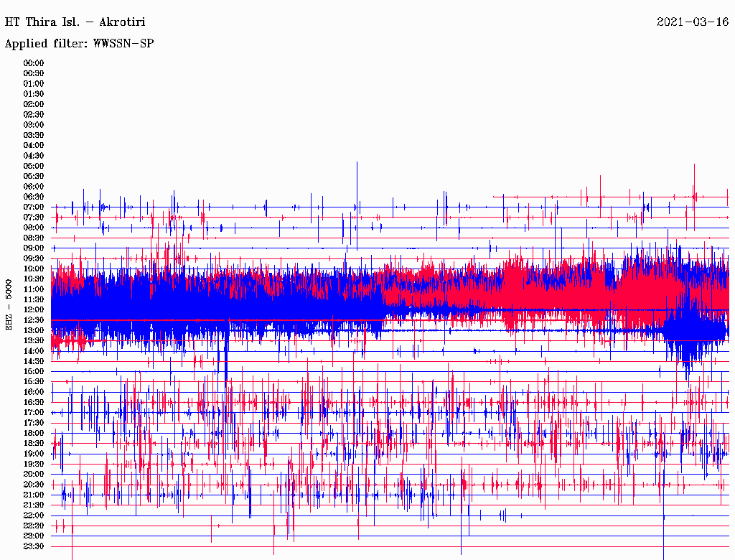Click the 19:30 time label
Viewport: 735px width, 560px height.
[34, 464]
